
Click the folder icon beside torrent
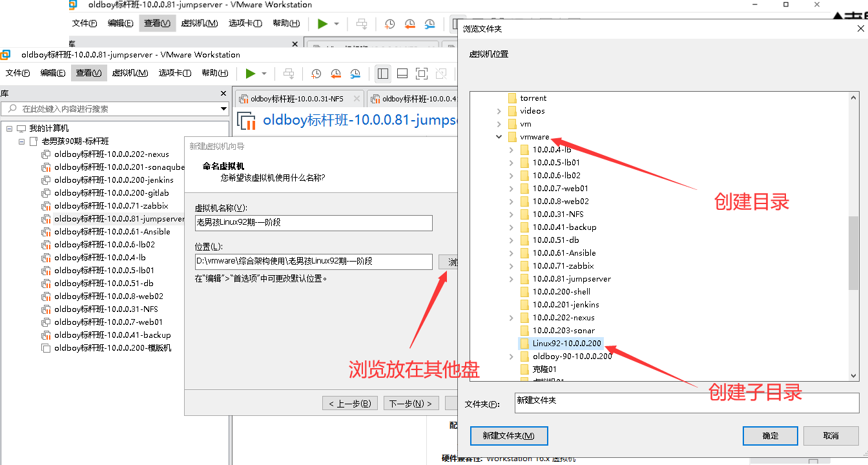coord(512,98)
